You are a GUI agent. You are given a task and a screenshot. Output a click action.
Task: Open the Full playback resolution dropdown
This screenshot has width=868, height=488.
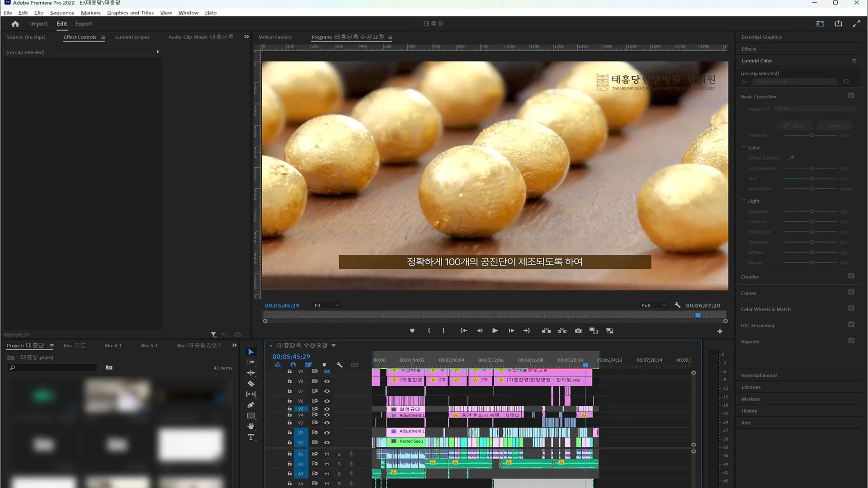pos(654,305)
